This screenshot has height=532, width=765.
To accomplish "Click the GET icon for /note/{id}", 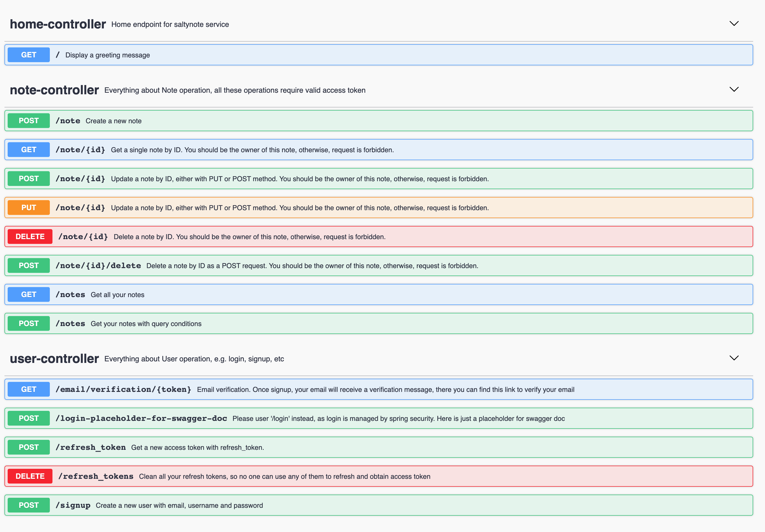I will coord(29,150).
